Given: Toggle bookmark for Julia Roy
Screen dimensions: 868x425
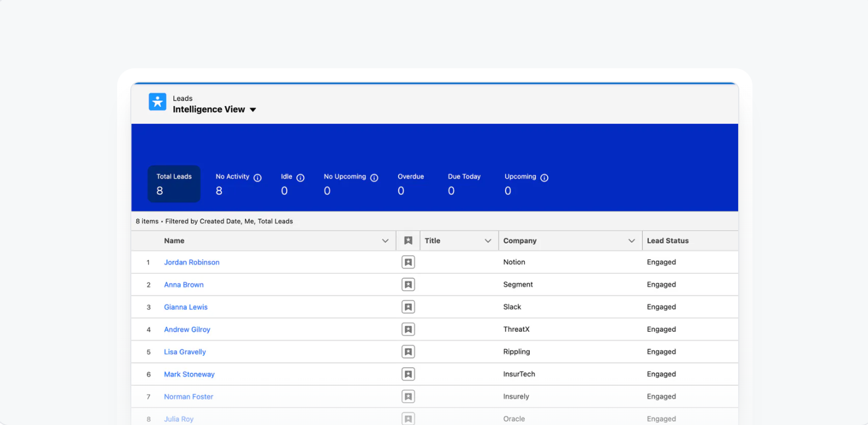Looking at the screenshot, I should [x=408, y=419].
